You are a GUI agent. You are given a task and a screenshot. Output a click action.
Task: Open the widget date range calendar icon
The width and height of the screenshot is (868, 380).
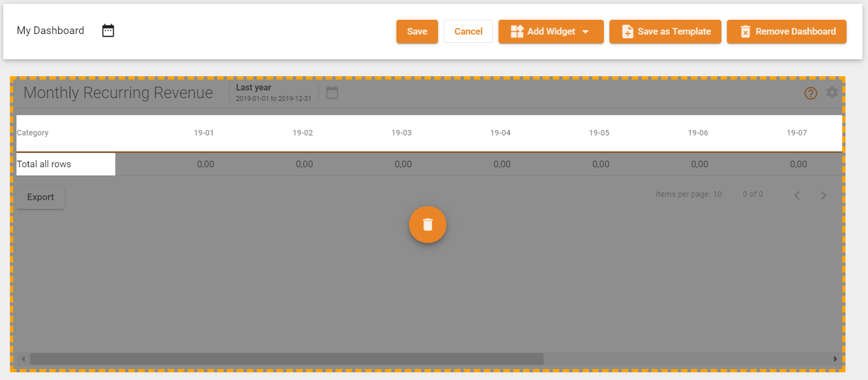332,93
